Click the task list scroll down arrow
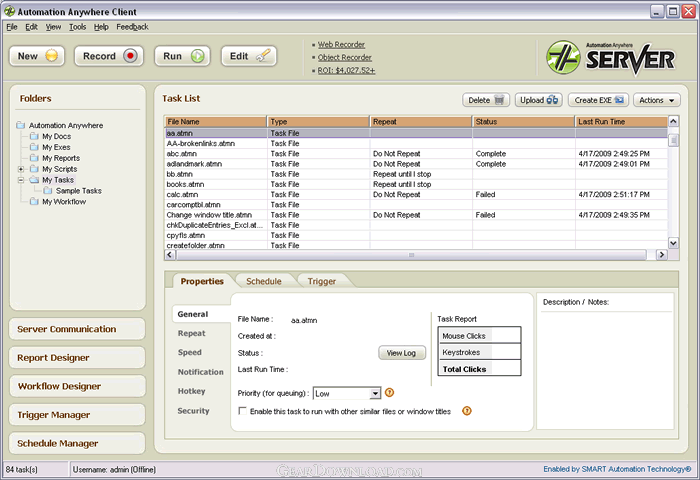Screen dimensions: 700x480 point(673,243)
